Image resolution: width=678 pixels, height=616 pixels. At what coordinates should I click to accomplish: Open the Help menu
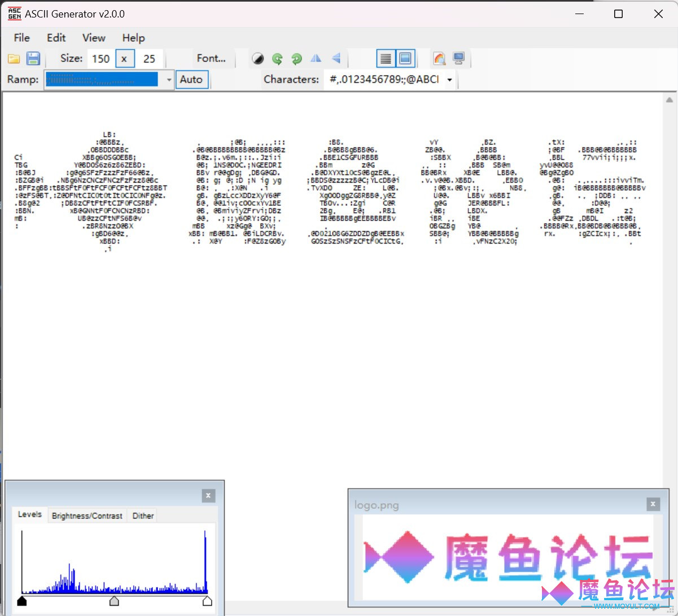click(x=134, y=38)
